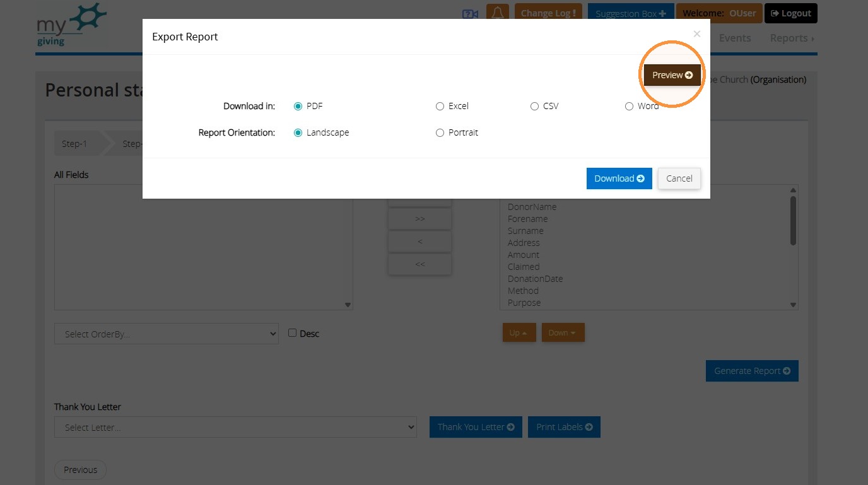Open the notifications bell icon
868x485 pixels.
pyautogui.click(x=498, y=13)
